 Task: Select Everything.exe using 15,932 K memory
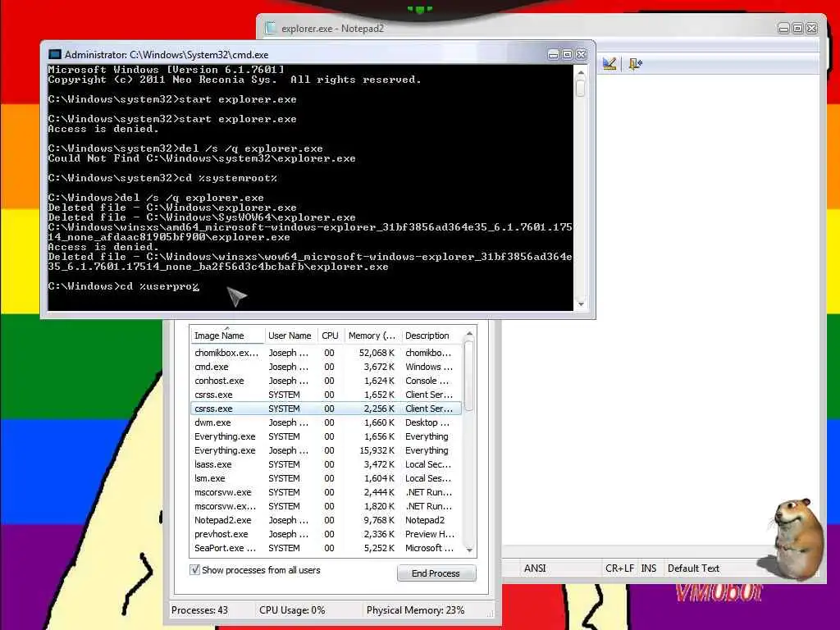tap(326, 450)
